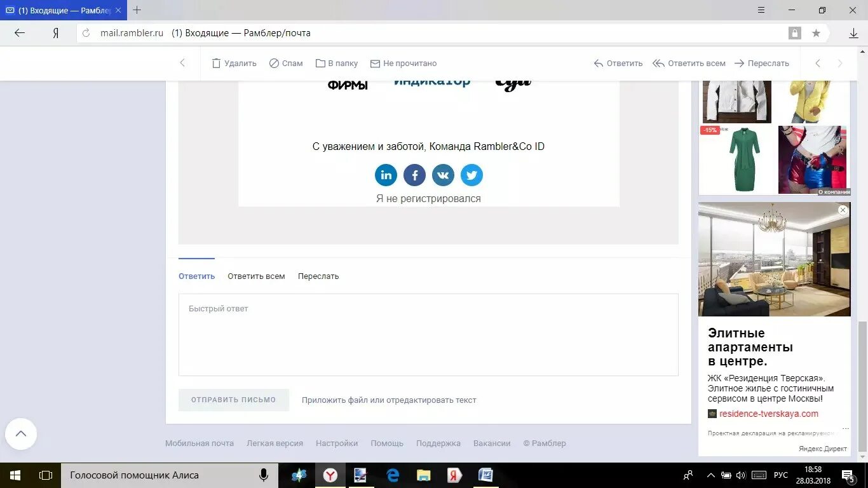The width and height of the screenshot is (868, 488).
Task: Click Приложить файл или отредактировать текст
Action: pos(389,400)
